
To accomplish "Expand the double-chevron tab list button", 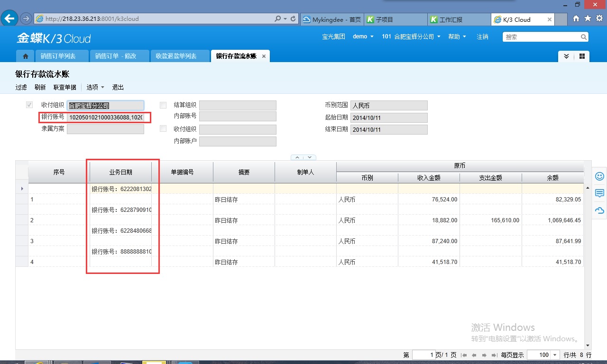I will [x=566, y=56].
